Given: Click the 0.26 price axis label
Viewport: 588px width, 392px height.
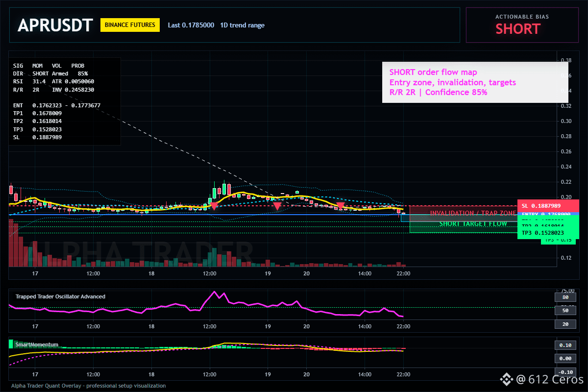Looking at the screenshot, I should (565, 151).
